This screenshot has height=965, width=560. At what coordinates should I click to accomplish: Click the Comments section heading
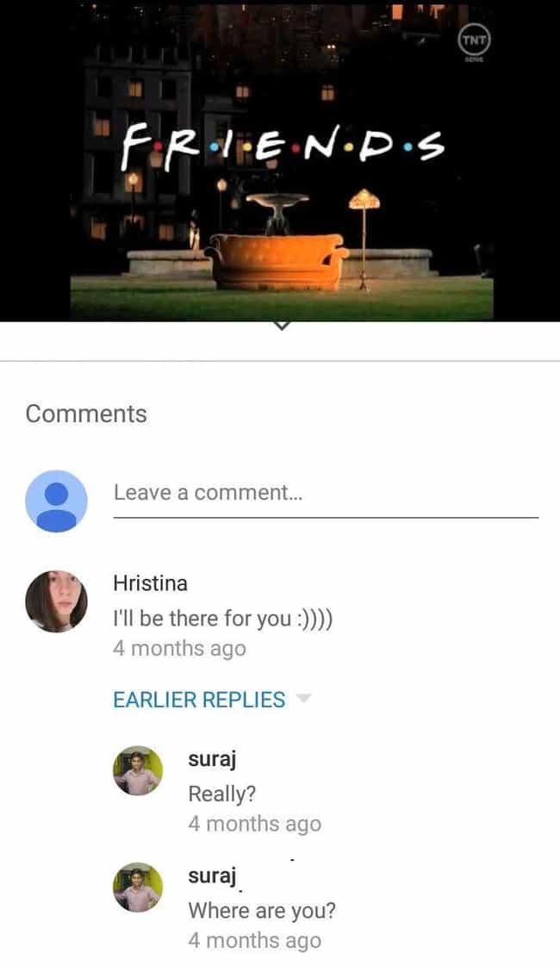86,414
